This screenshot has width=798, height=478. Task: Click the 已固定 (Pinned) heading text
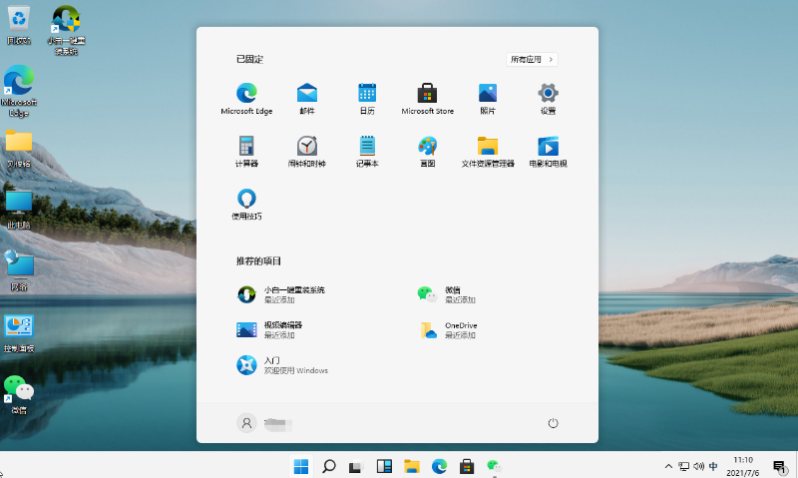tap(249, 60)
